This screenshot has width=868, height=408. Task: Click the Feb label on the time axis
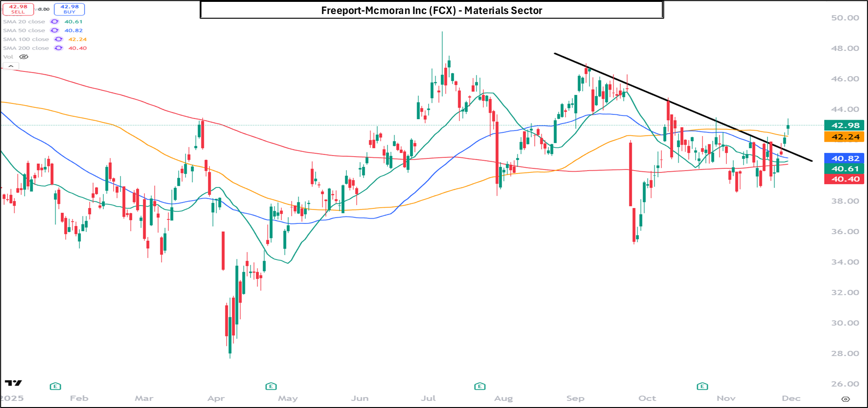[x=79, y=398]
